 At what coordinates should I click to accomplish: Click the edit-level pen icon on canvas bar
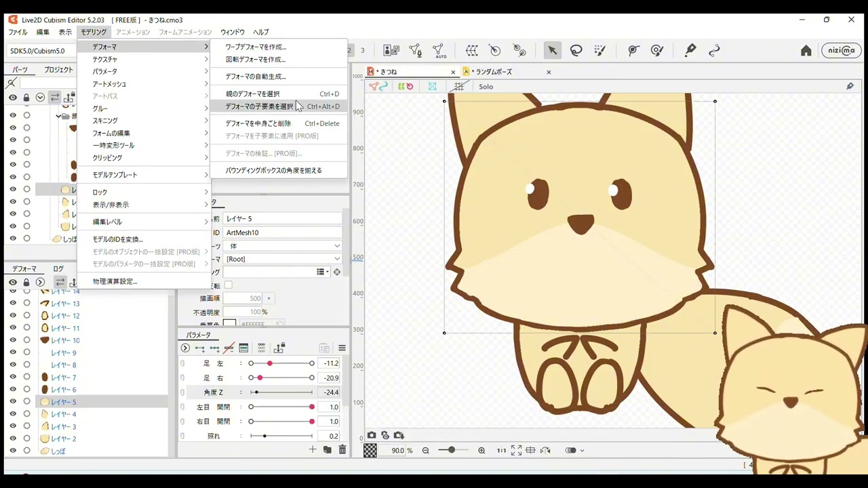850,86
